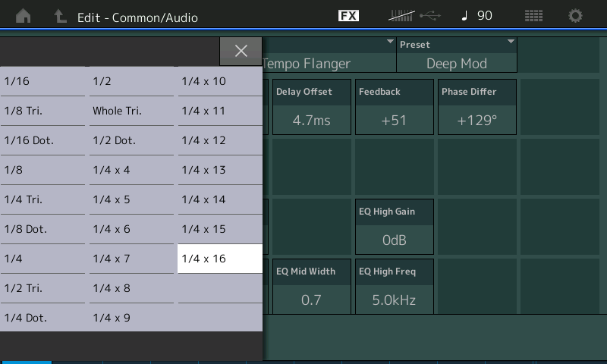Select the Feedback +51 parameter

395,107
